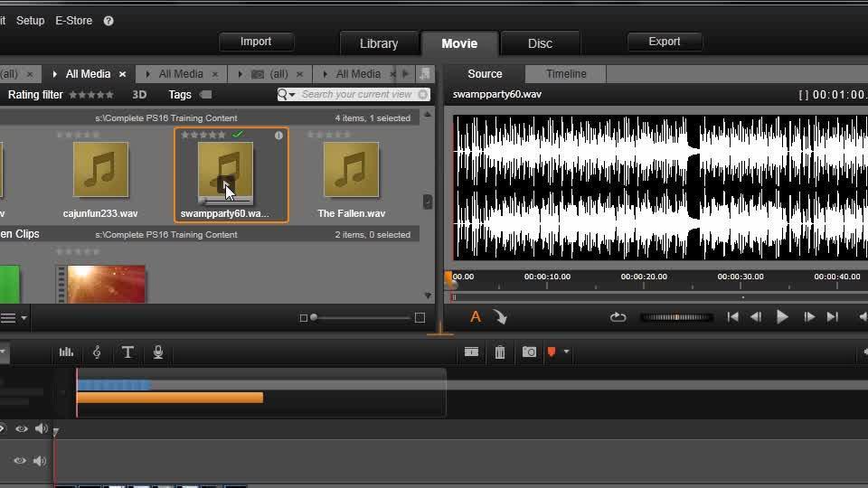This screenshot has width=868, height=488.
Task: Click the thumbnail zoom slider
Action: point(361,318)
